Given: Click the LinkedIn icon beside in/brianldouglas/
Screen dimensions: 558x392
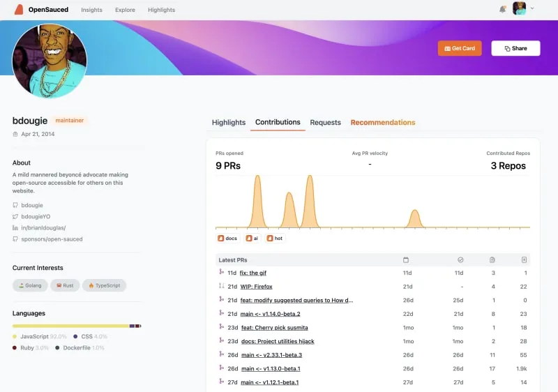Looking at the screenshot, I should 15,228.
